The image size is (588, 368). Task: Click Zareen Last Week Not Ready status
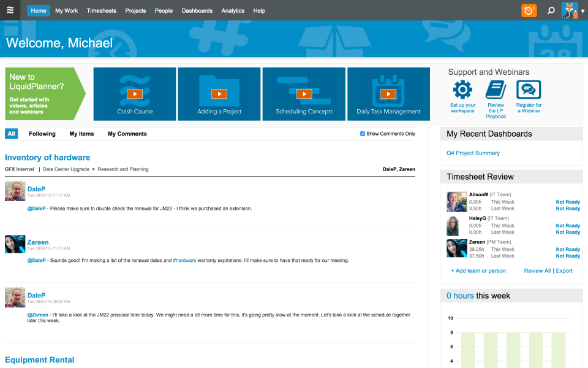[568, 256]
